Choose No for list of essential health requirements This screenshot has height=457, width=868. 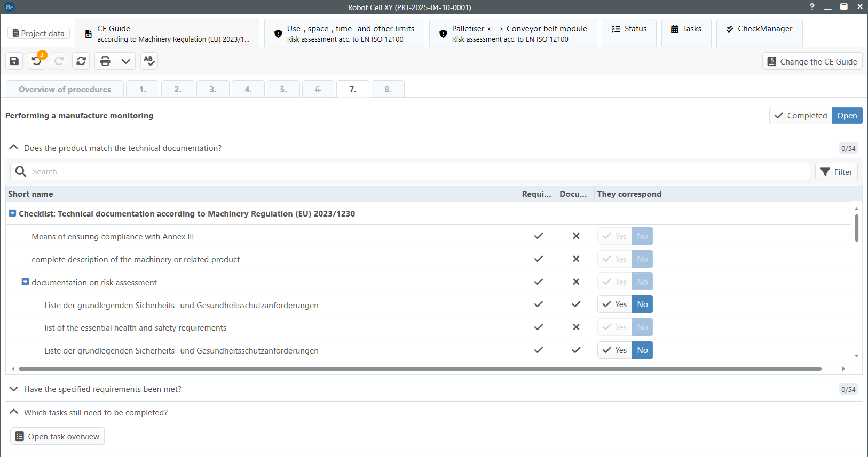click(643, 327)
